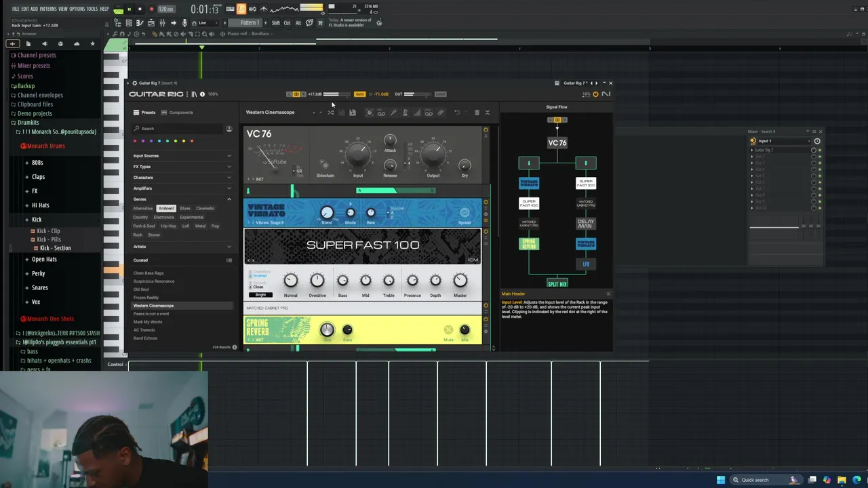Screen dimensions: 868x488
Task: Click the info icon next to Guitar Rig logo
Action: click(202, 94)
